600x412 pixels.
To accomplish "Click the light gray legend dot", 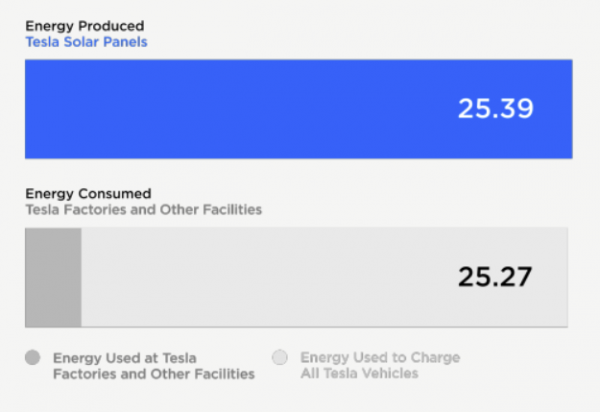I will coord(280,357).
